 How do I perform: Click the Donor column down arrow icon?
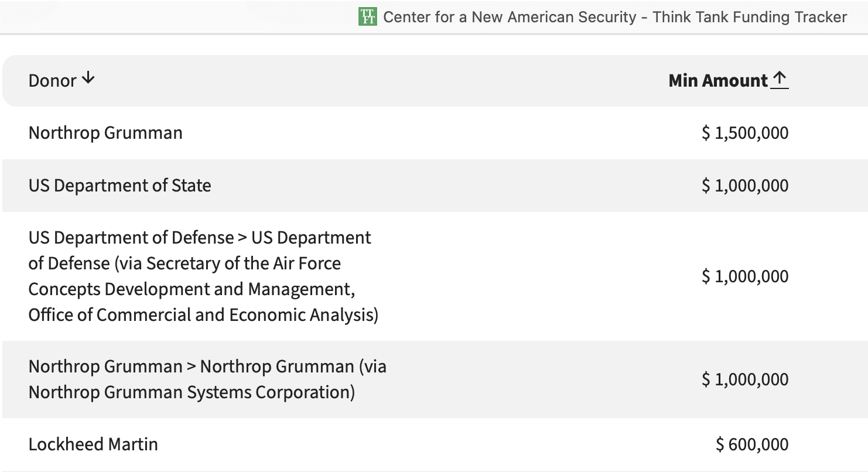point(88,78)
